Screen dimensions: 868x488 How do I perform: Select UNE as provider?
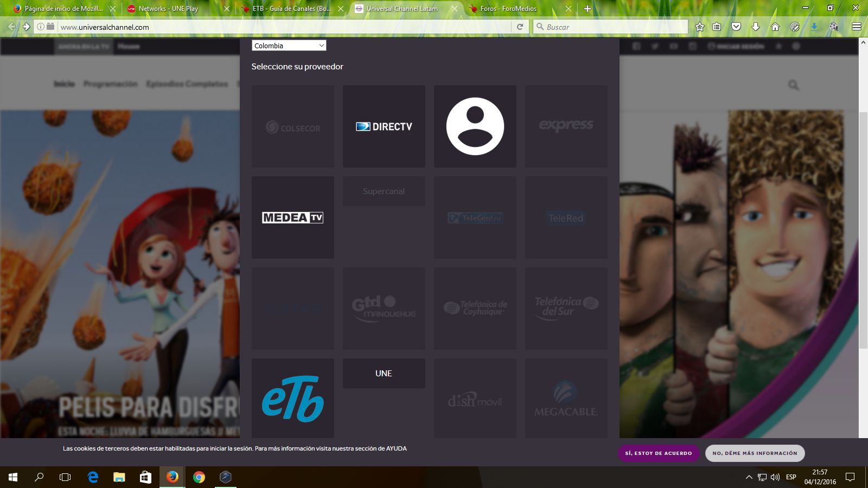(384, 373)
